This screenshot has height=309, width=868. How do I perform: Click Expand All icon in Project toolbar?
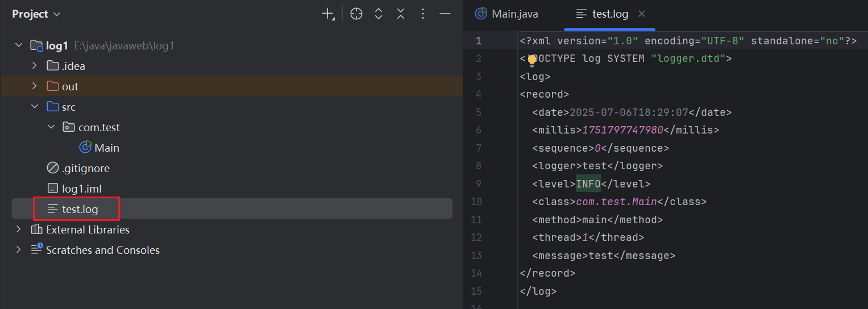379,14
